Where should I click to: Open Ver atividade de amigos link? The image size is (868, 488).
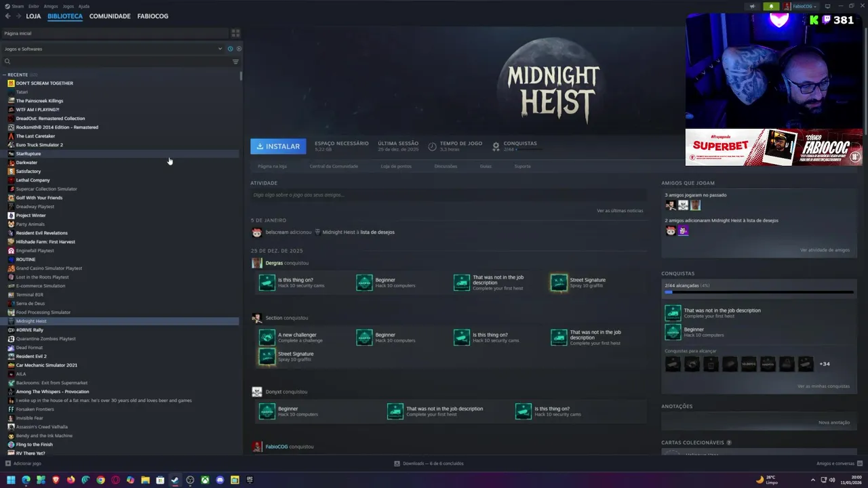click(825, 250)
